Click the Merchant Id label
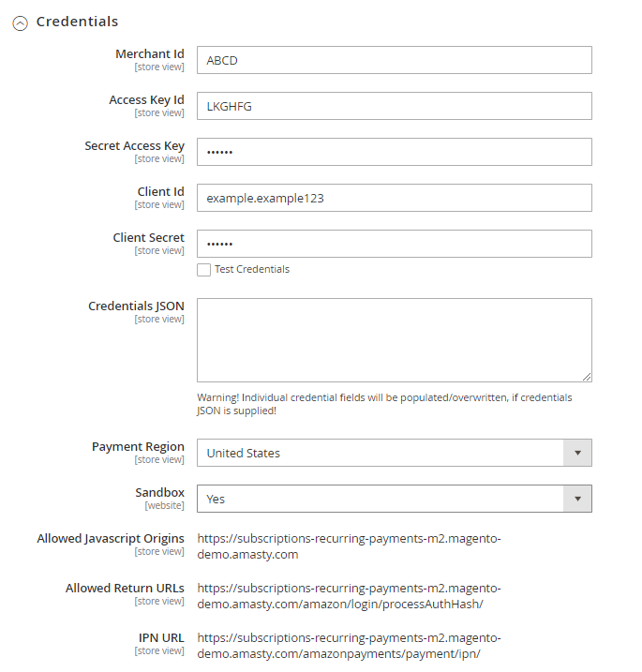This screenshot has width=642, height=672. [x=150, y=54]
